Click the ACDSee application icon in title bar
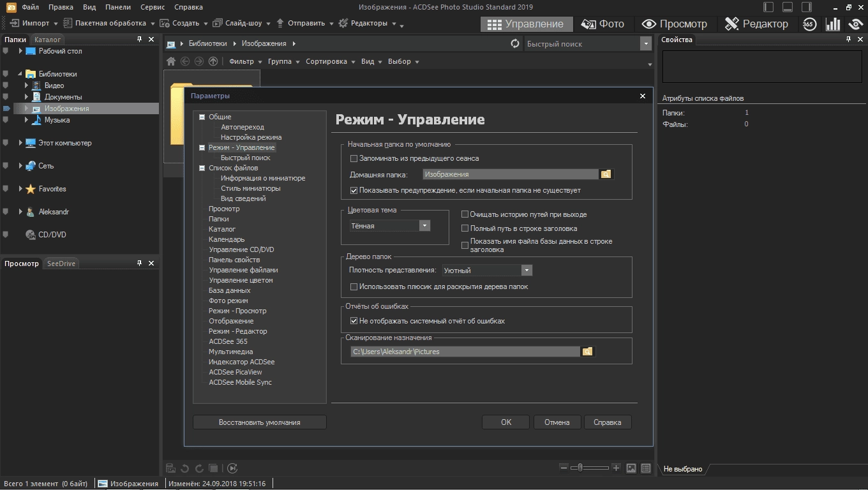868x490 pixels. pos(11,7)
